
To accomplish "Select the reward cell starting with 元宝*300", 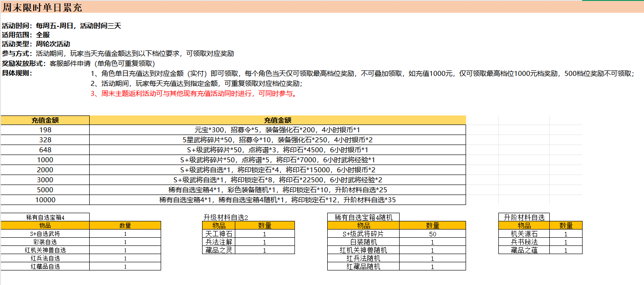I will coord(278,130).
